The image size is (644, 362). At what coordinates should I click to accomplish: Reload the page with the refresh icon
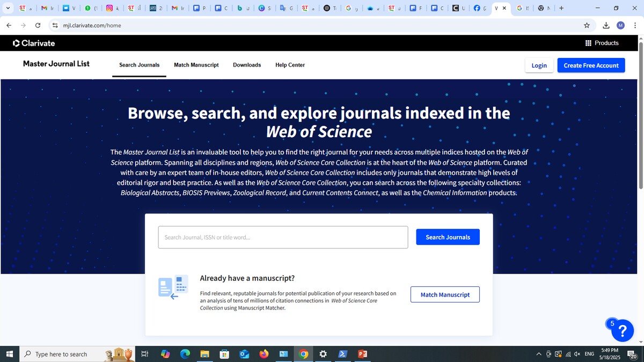38,25
